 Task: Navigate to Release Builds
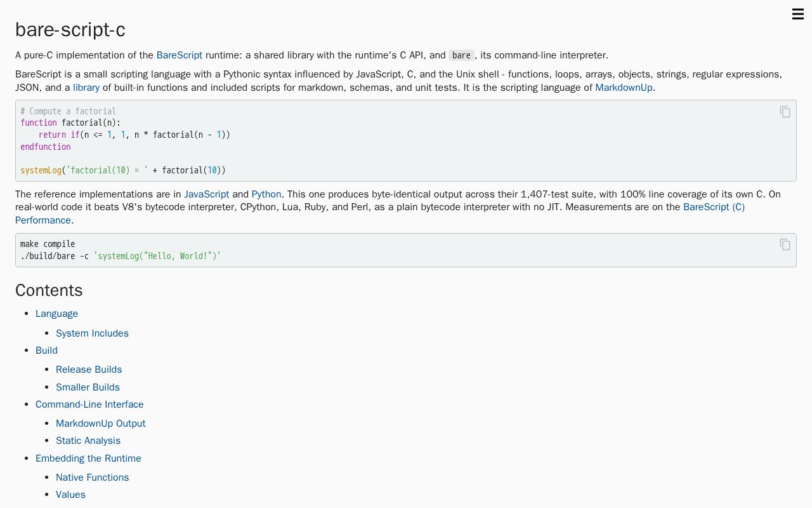coord(89,370)
